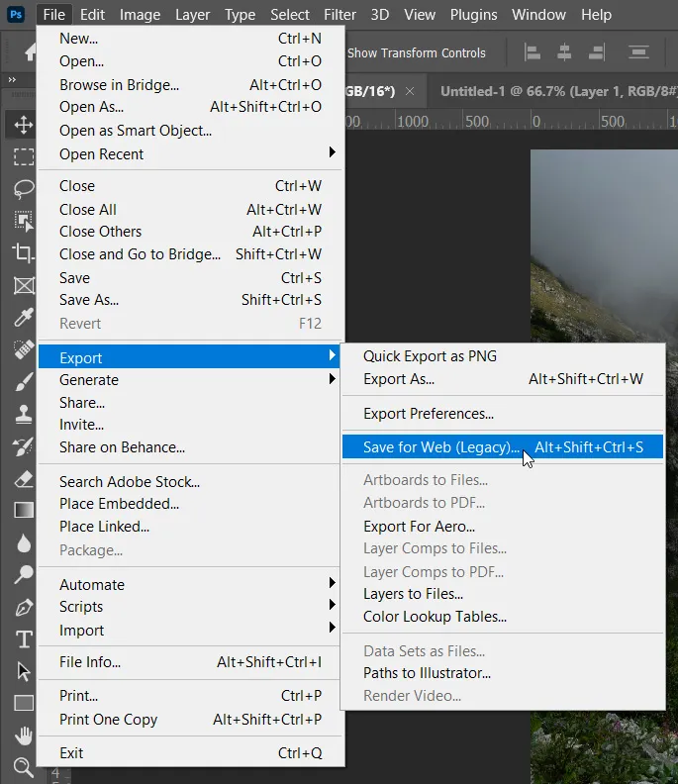Select the Gradient tool
This screenshot has height=784, width=678.
[24, 510]
